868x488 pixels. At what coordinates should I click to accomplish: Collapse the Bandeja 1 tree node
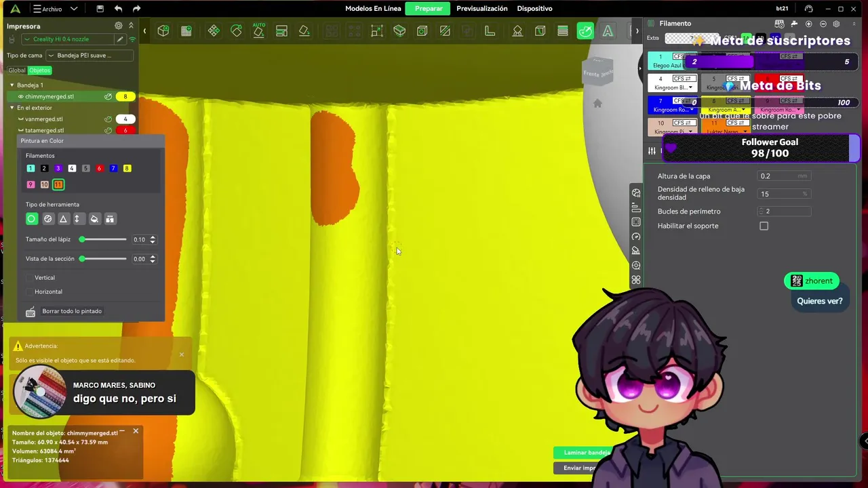tap(12, 85)
